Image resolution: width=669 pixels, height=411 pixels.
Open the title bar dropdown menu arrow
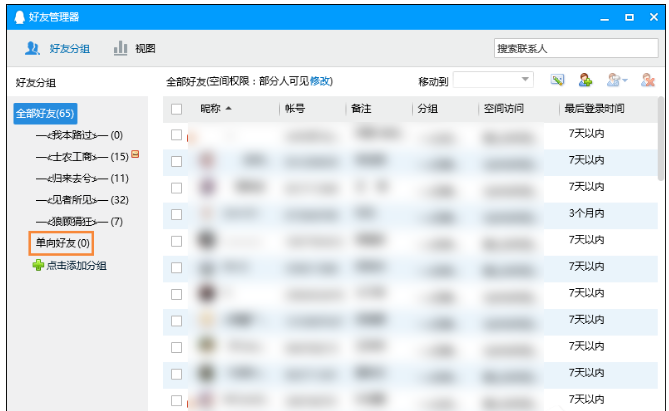604,17
